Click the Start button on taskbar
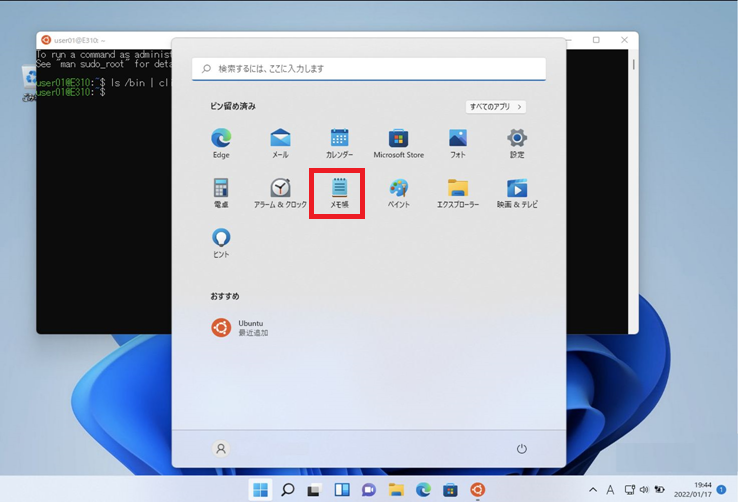Viewport: 738px width, 502px height. [x=260, y=490]
